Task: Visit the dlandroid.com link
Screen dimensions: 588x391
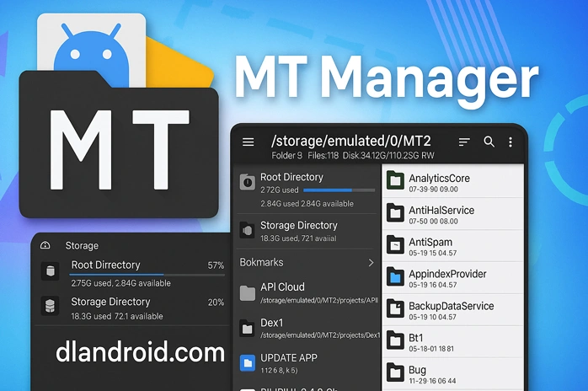Action: pos(140,352)
